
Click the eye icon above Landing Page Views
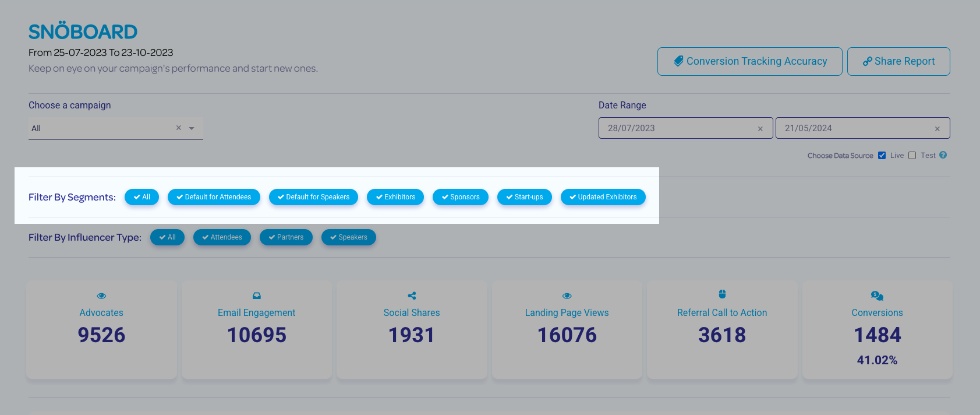(567, 296)
